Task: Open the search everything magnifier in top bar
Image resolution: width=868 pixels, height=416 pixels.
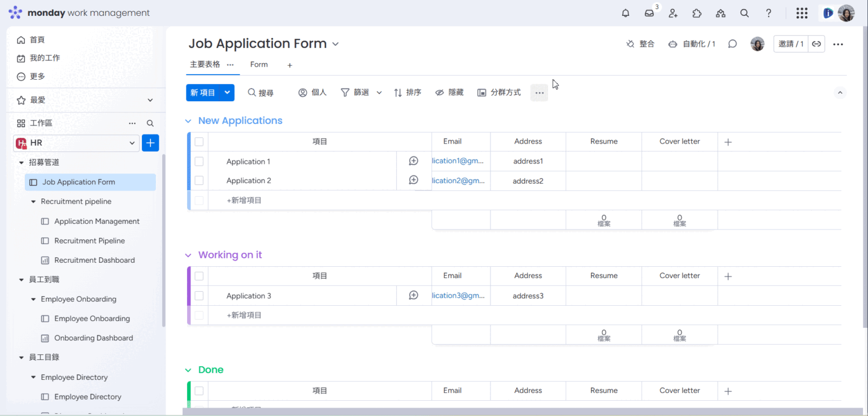Action: [745, 13]
